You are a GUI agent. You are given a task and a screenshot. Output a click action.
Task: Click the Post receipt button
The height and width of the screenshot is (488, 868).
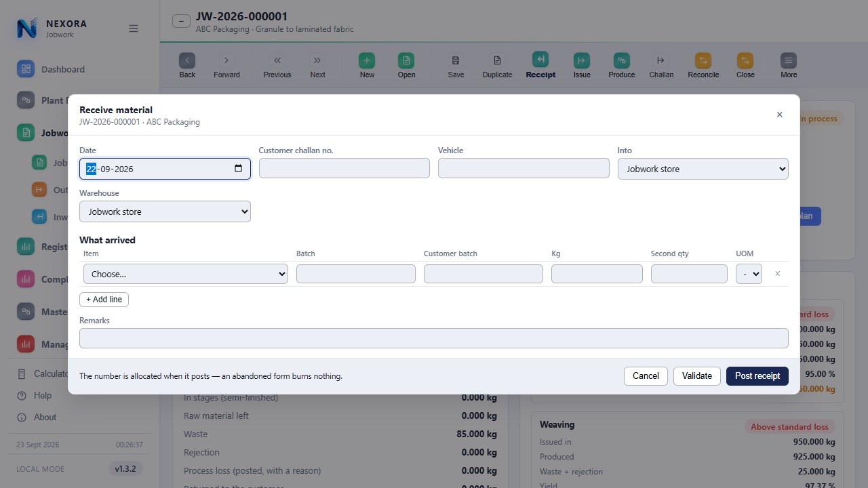[757, 376]
